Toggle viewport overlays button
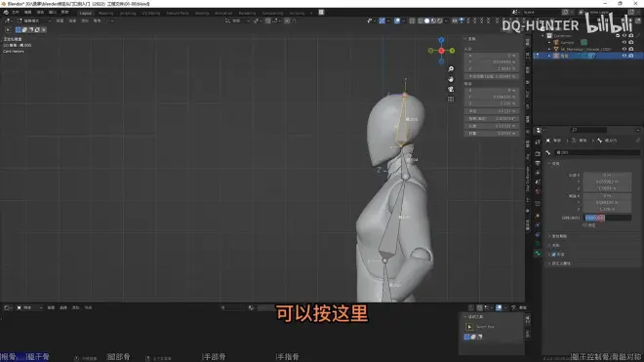 pyautogui.click(x=397, y=20)
